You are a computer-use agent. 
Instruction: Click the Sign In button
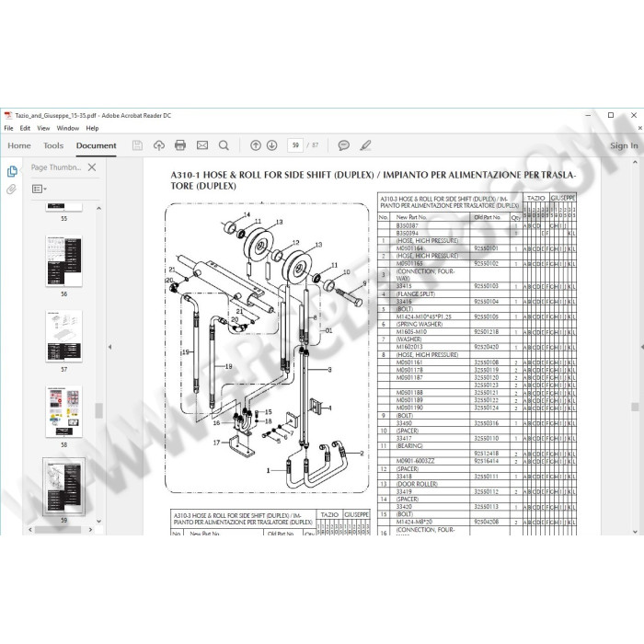point(624,145)
